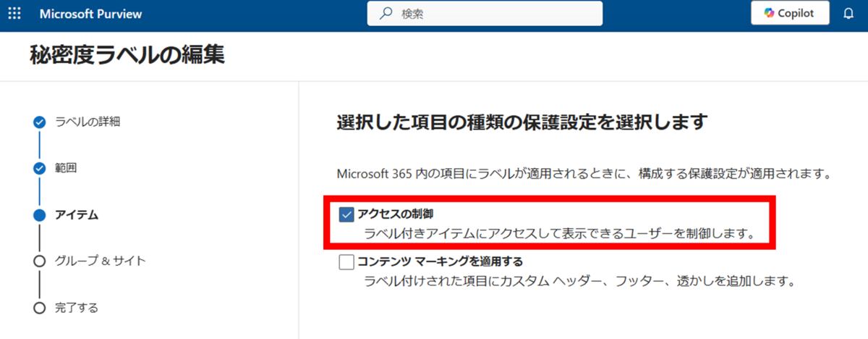Click the コンテンツ マーキングを適用する label text
The image size is (868, 339).
point(440,261)
